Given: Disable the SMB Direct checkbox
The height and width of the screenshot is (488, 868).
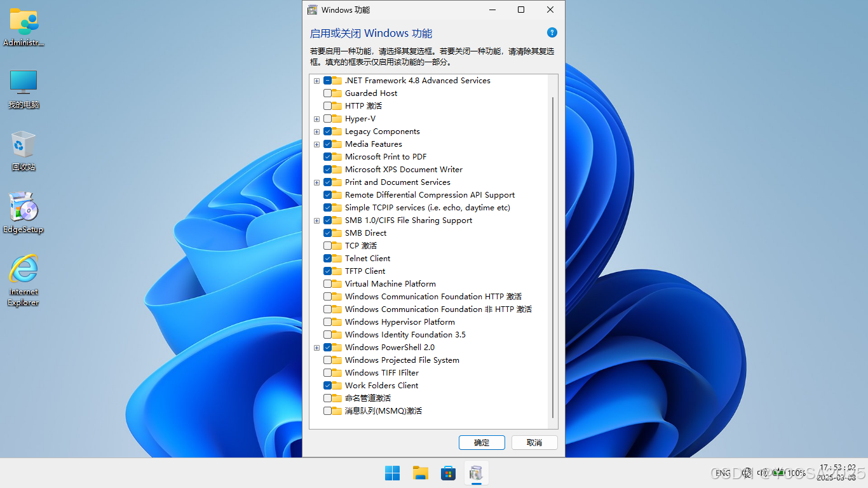Looking at the screenshot, I should [x=327, y=233].
